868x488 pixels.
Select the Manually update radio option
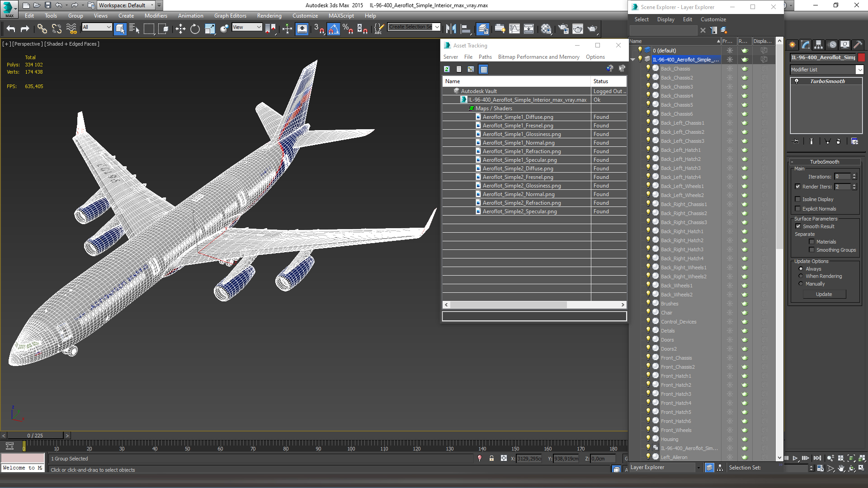(x=801, y=284)
